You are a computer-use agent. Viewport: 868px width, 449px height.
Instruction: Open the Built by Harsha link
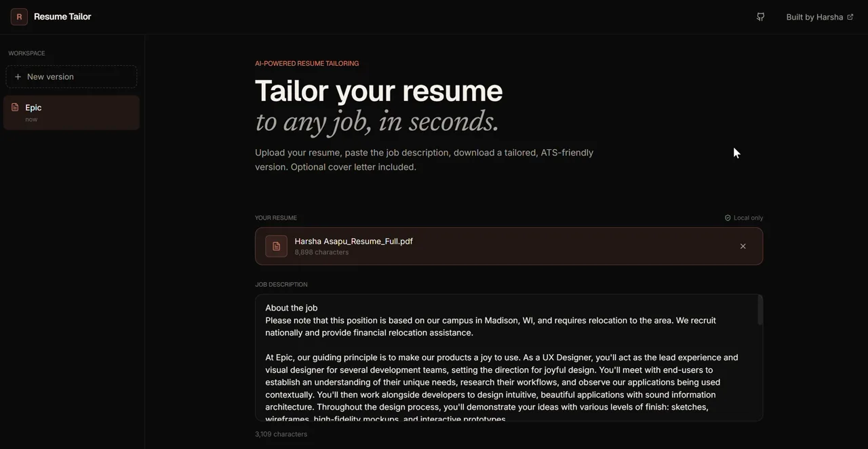[x=820, y=17]
